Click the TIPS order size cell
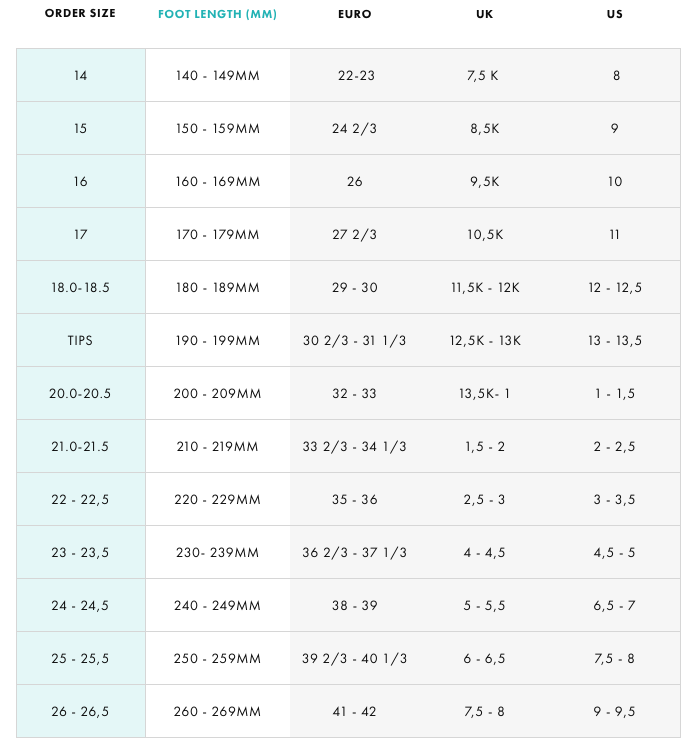Screen dimensions: 699x750 81,340
